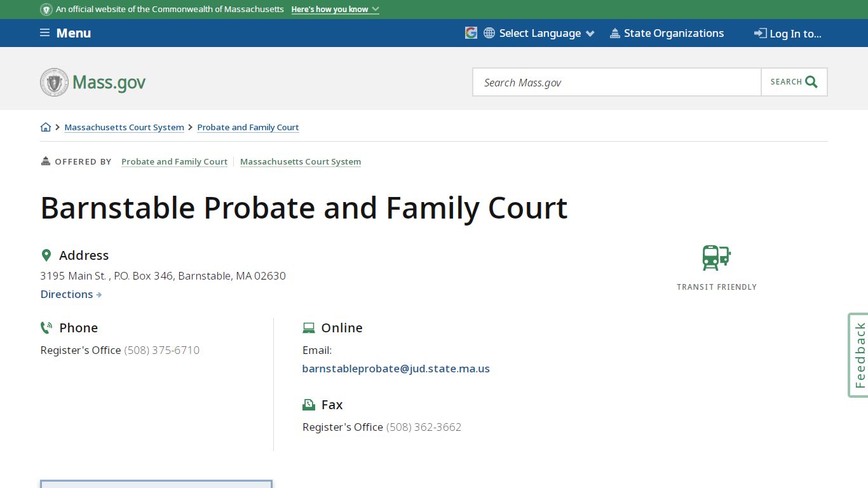868x488 pixels.
Task: Open the hamburger Menu icon
Action: [44, 33]
